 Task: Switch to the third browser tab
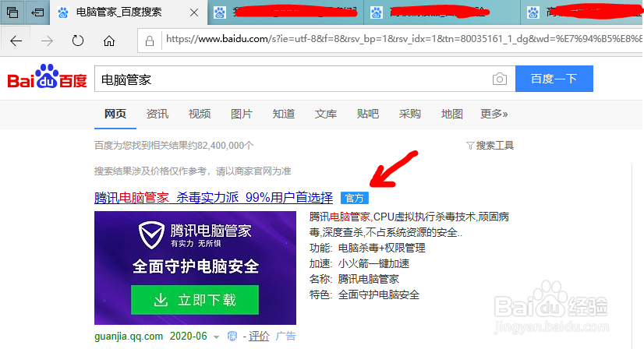(x=441, y=12)
